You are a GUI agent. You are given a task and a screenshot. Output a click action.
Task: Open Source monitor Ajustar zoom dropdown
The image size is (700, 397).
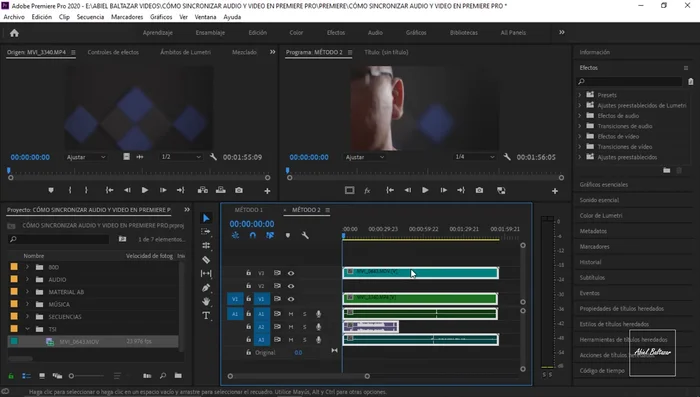click(x=86, y=157)
